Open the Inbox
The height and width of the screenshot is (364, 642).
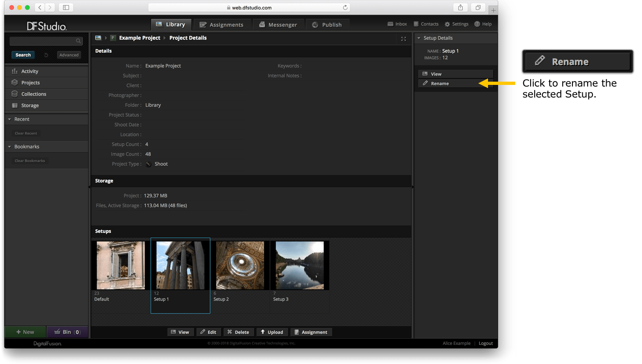coord(397,24)
